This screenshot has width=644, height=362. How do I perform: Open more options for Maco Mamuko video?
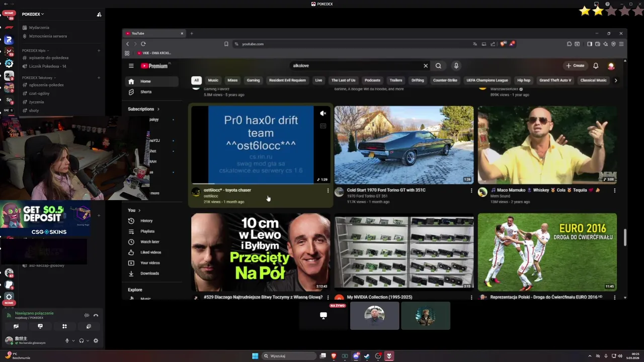(614, 191)
